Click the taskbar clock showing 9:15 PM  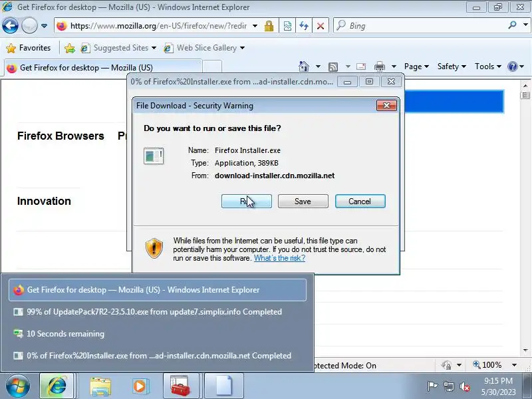point(498,386)
